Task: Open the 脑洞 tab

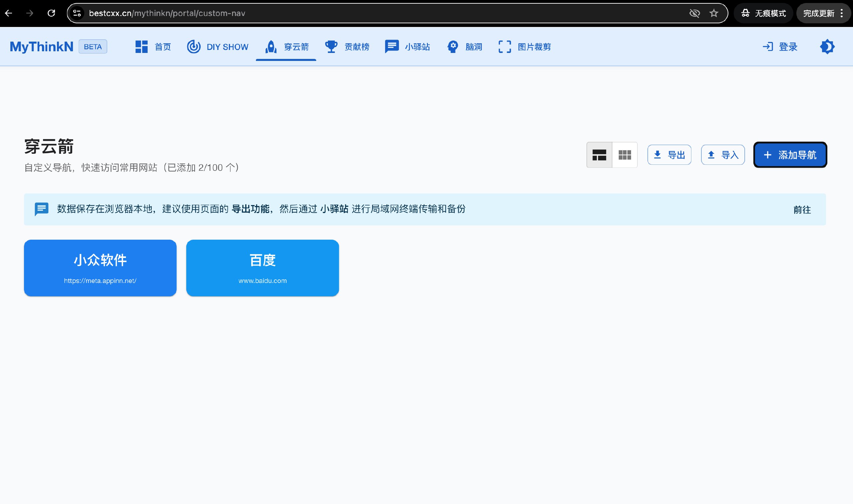Action: pos(464,47)
